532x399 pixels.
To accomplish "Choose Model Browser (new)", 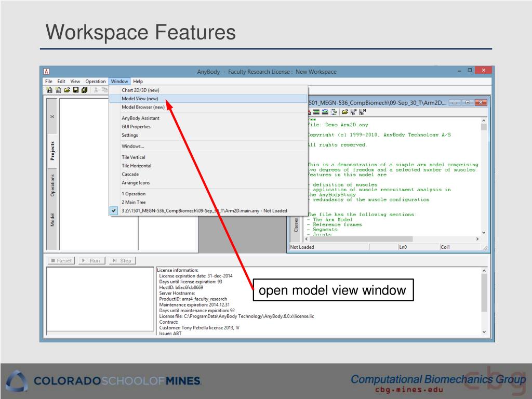I will pos(208,107).
